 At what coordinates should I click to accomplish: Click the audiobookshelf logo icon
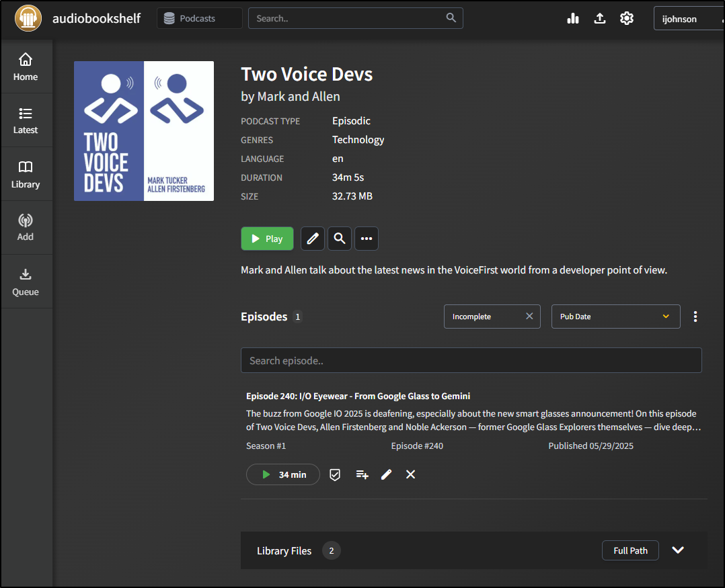click(28, 18)
